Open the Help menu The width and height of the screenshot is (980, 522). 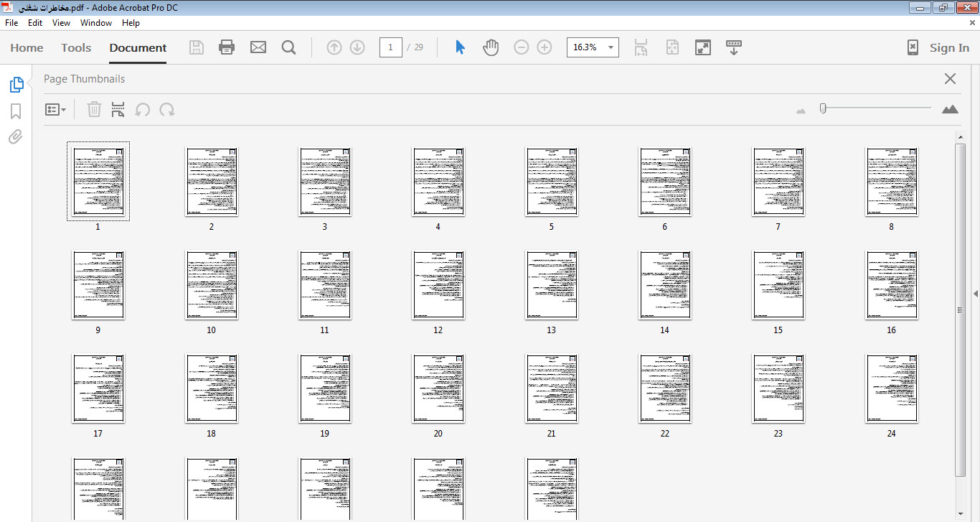(x=131, y=23)
